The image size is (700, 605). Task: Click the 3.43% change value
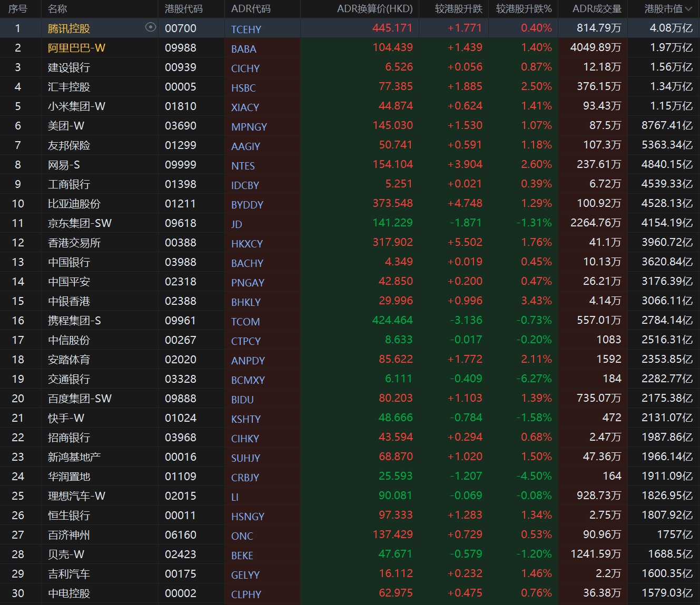point(536,301)
